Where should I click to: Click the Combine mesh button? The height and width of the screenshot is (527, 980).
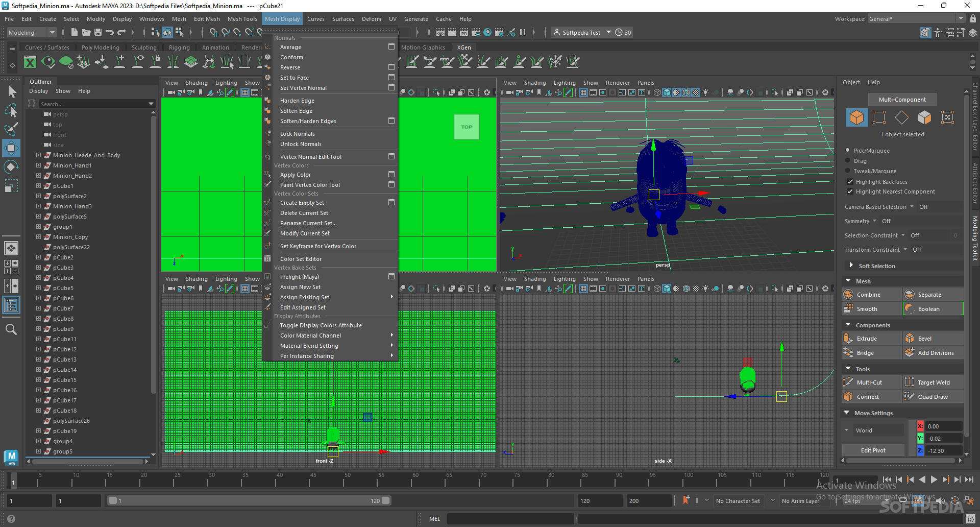pyautogui.click(x=872, y=295)
